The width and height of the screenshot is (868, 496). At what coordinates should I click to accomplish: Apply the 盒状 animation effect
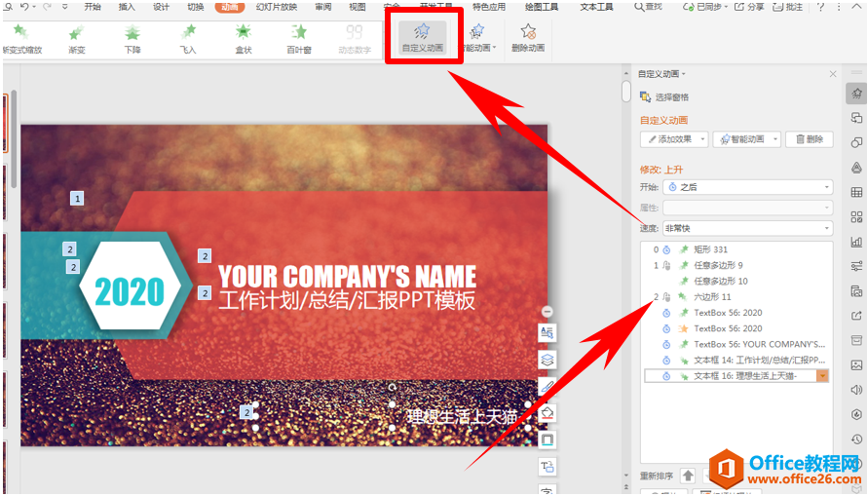tap(244, 39)
